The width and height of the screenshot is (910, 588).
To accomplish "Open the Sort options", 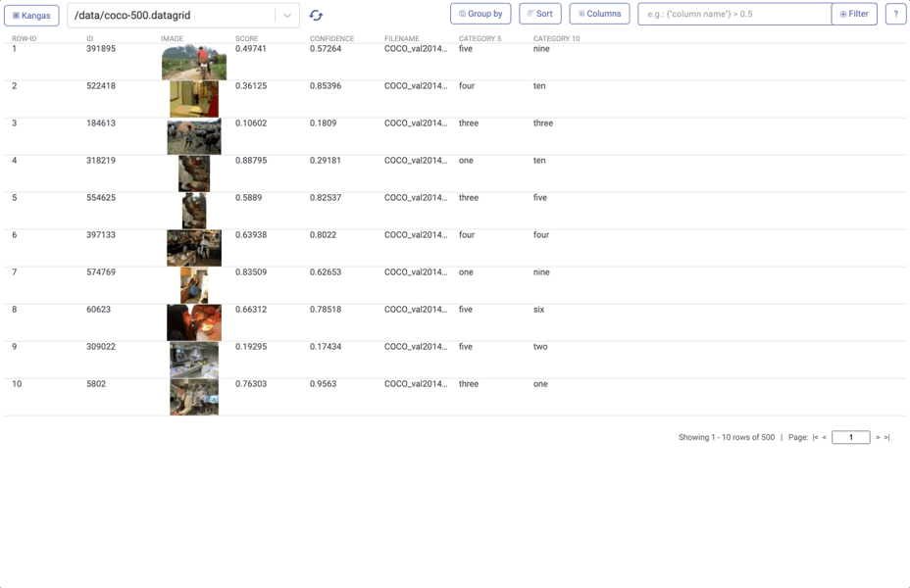I will click(540, 15).
